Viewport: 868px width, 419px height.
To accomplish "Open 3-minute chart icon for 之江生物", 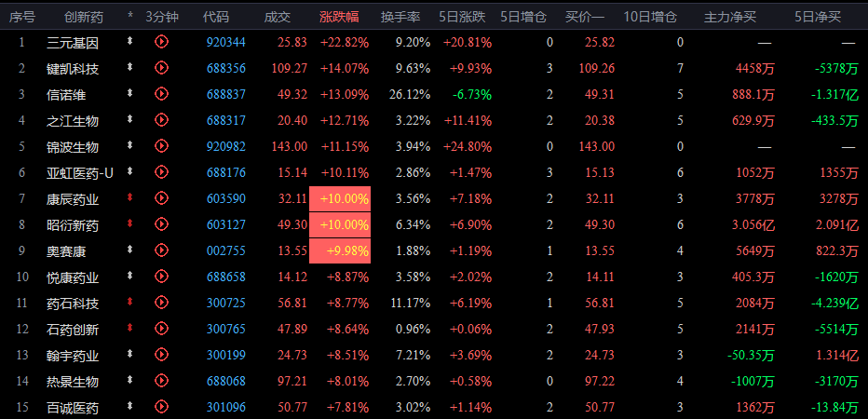I will (161, 119).
